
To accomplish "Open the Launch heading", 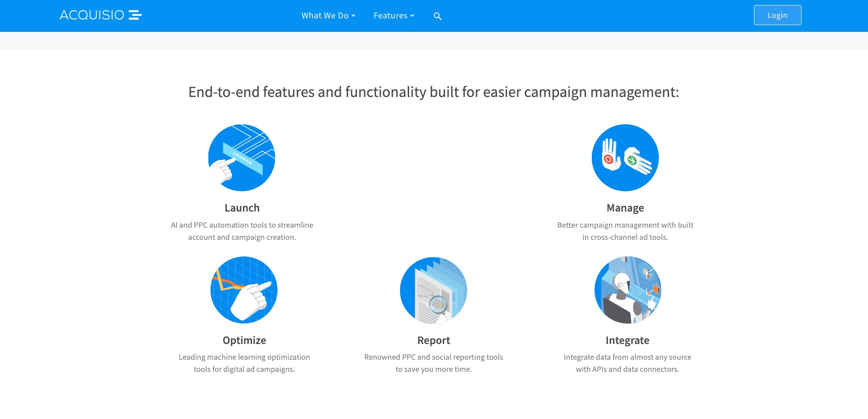I will coord(242,208).
